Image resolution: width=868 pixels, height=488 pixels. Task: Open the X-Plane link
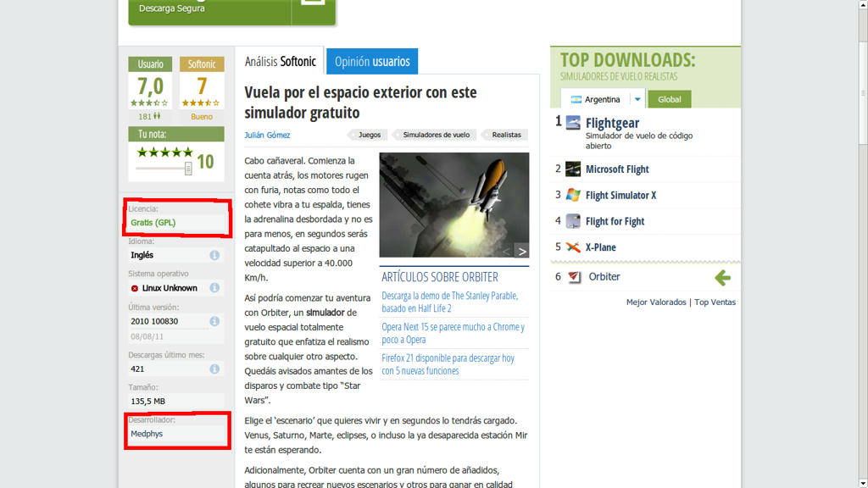(x=601, y=247)
